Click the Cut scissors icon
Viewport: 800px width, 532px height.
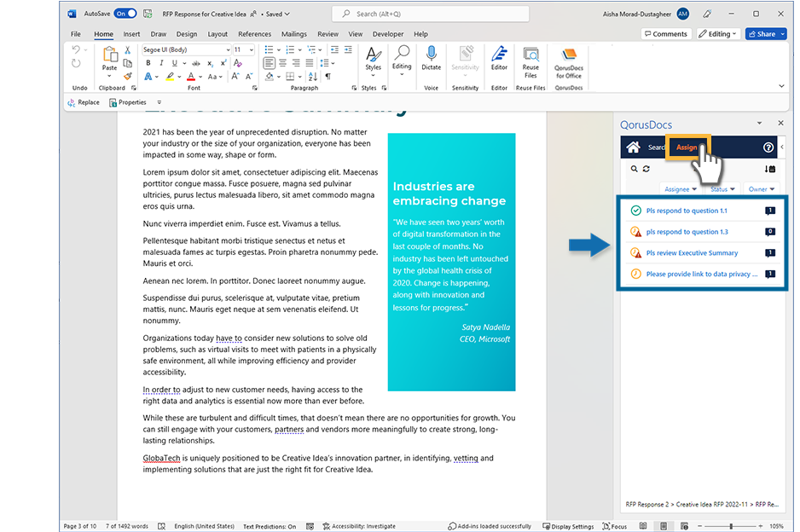pos(128,50)
